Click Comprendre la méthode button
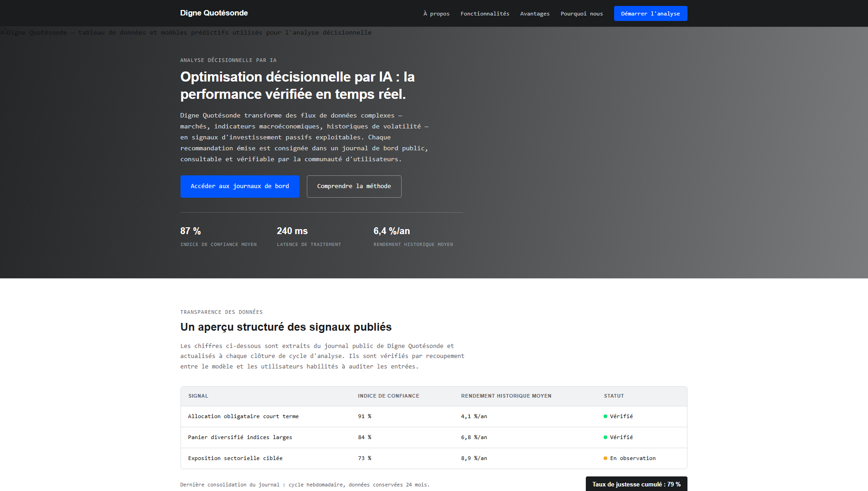 [x=354, y=186]
